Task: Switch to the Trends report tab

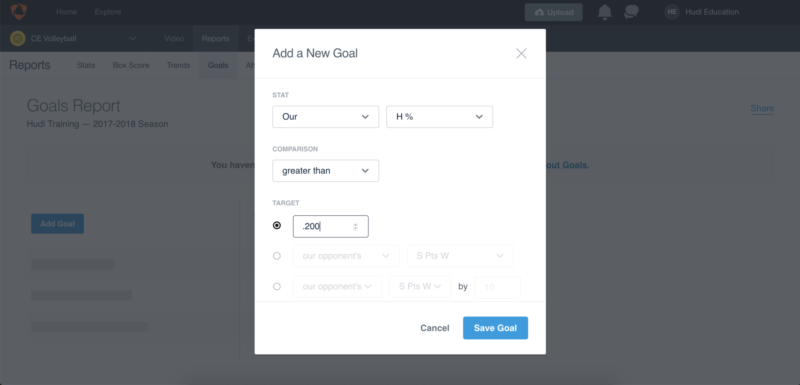Action: click(x=179, y=65)
